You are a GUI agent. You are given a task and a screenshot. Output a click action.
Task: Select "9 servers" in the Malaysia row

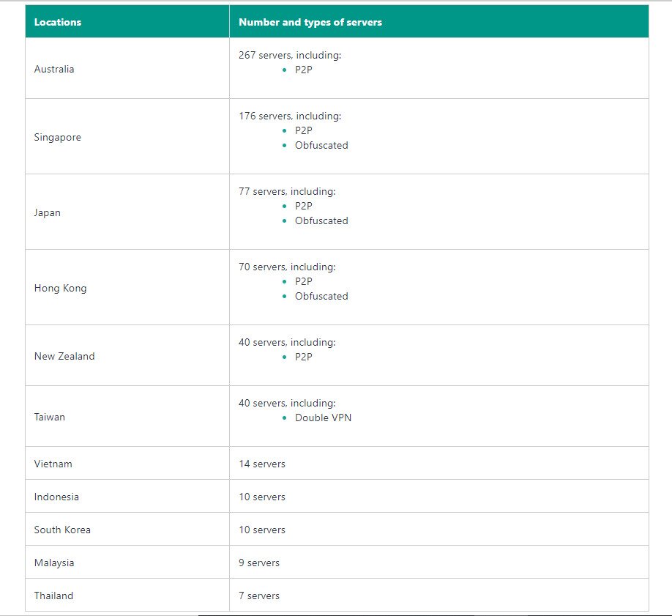[259, 563]
